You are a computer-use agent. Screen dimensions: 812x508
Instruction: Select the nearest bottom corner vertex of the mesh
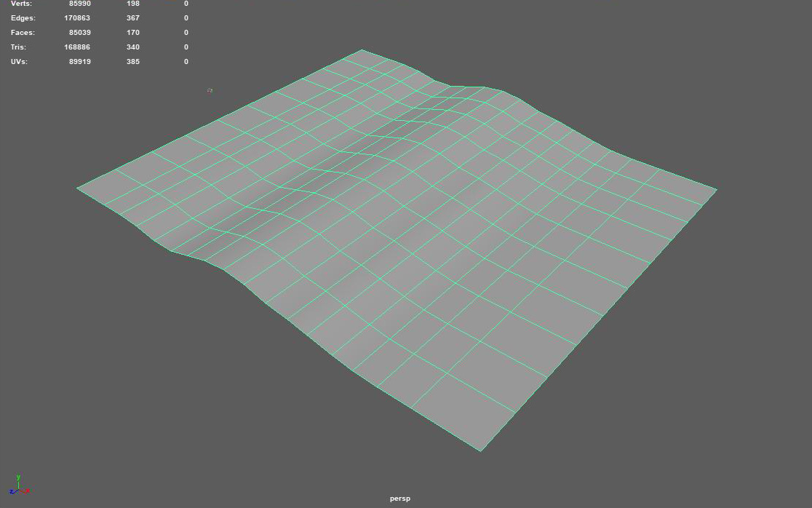tap(481, 451)
